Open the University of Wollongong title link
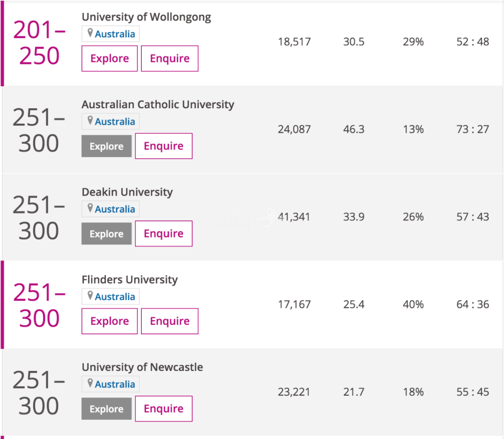 [x=146, y=17]
